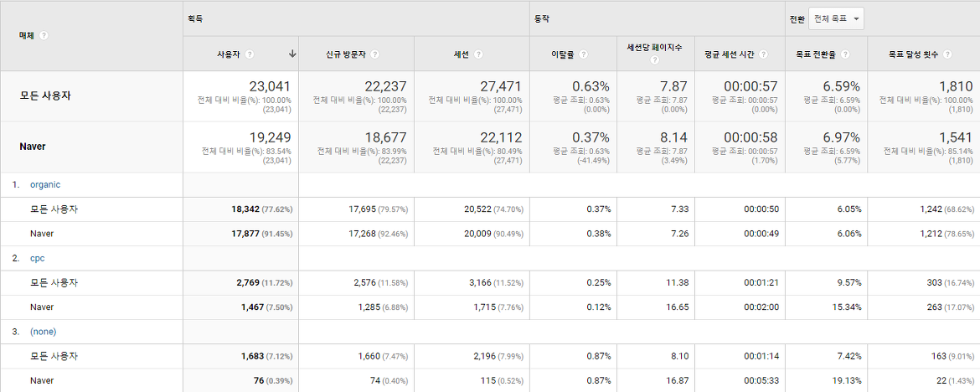Sort by 사용자 column header
The height and width of the screenshot is (392, 980).
[x=230, y=54]
